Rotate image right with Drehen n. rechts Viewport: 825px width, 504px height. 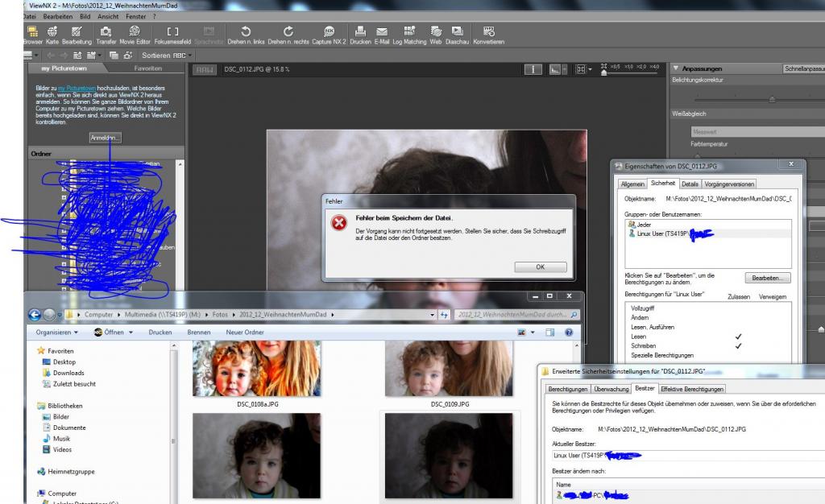coord(288,35)
